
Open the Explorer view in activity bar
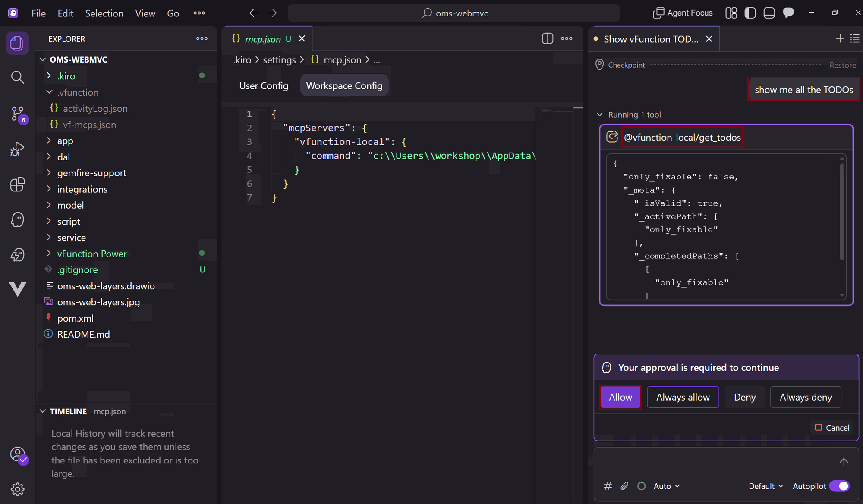click(x=17, y=43)
